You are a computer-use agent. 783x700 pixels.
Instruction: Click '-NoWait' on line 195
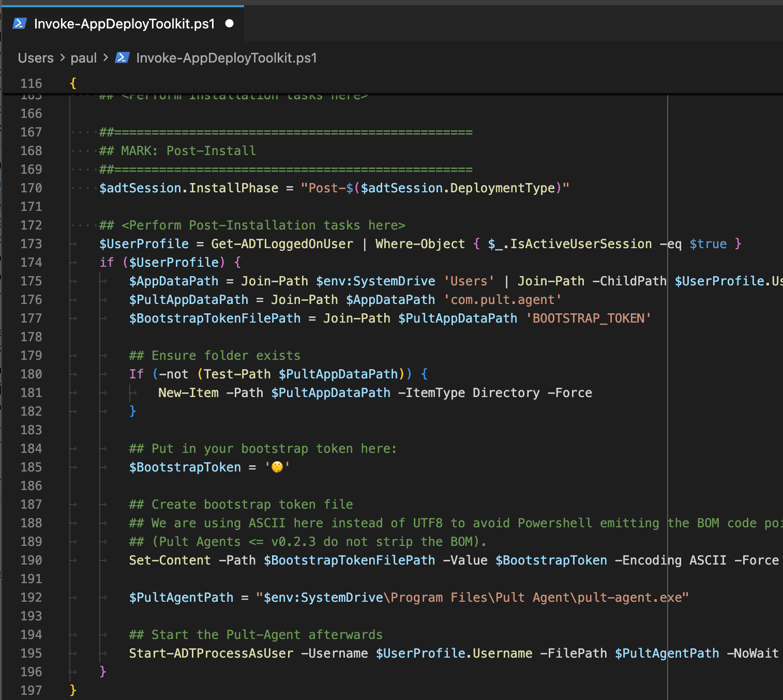click(x=752, y=653)
